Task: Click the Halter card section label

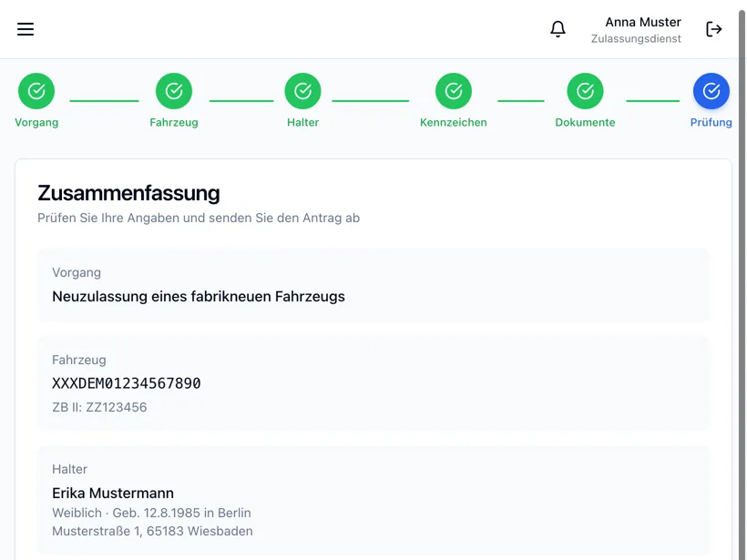Action: click(69, 469)
